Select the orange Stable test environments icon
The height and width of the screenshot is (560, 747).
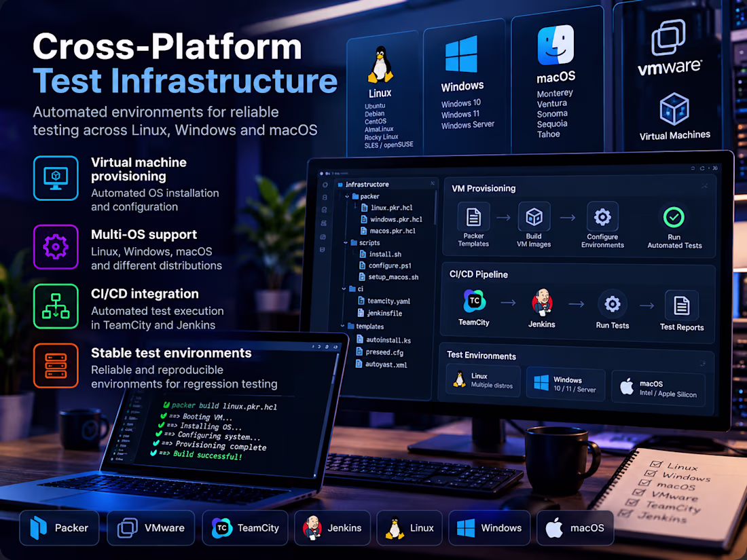(x=56, y=365)
